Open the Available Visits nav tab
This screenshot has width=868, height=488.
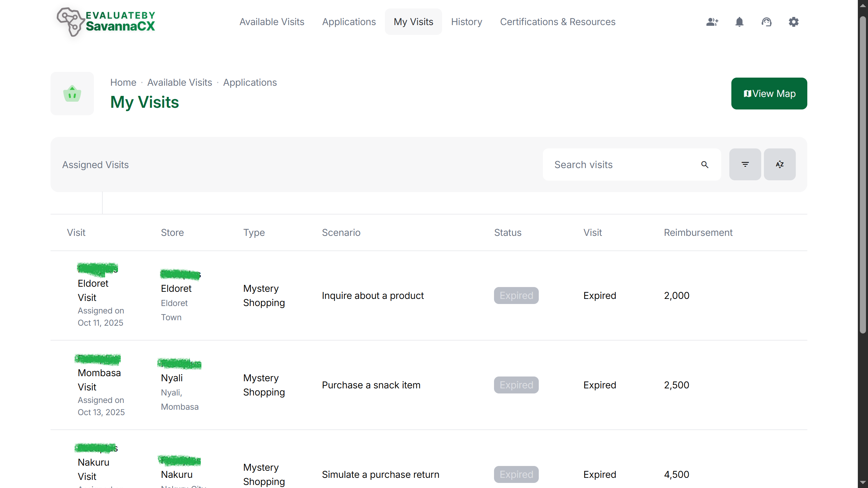click(272, 22)
